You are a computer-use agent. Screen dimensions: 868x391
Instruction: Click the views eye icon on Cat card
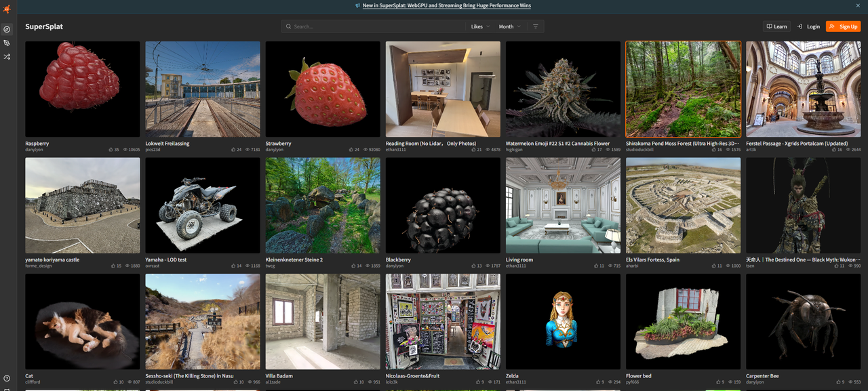coord(129,382)
